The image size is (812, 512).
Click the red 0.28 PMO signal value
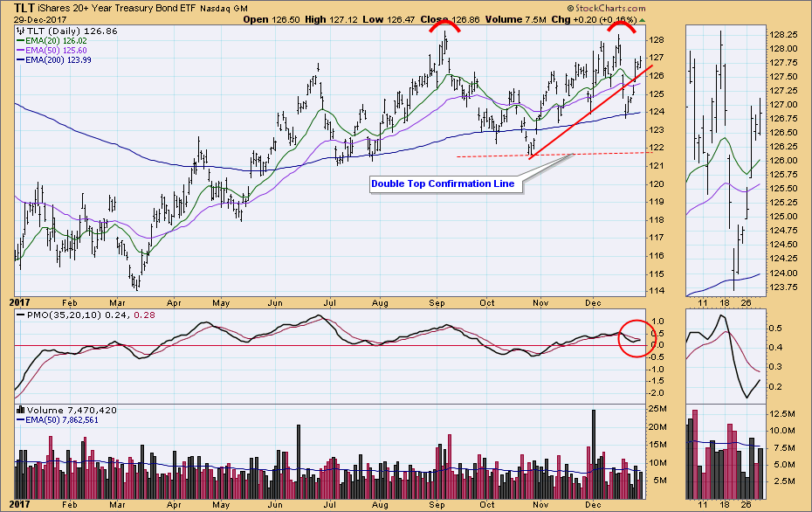(x=144, y=315)
